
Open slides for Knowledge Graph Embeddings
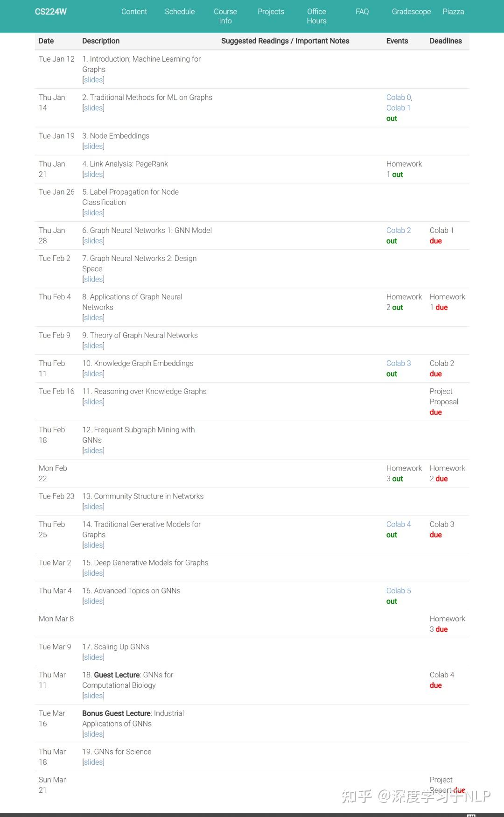pyautogui.click(x=93, y=373)
